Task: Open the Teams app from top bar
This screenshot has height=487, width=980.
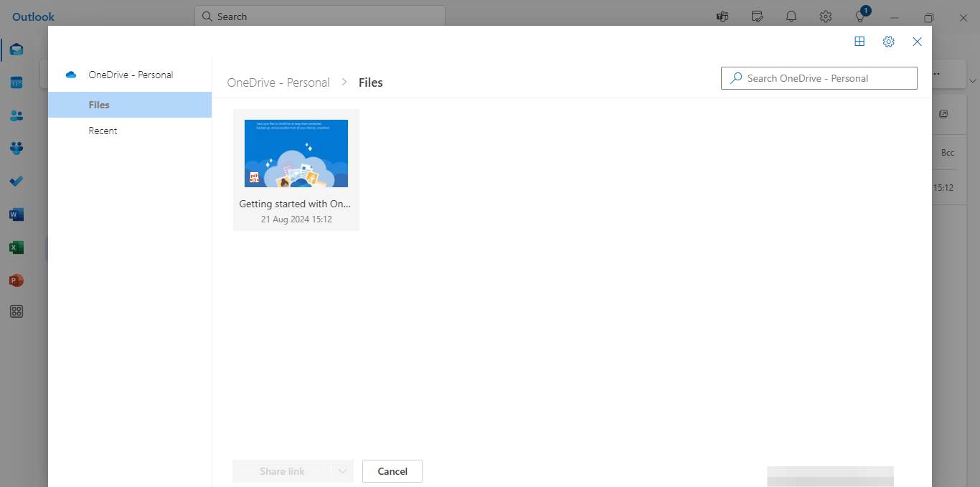Action: tap(722, 16)
